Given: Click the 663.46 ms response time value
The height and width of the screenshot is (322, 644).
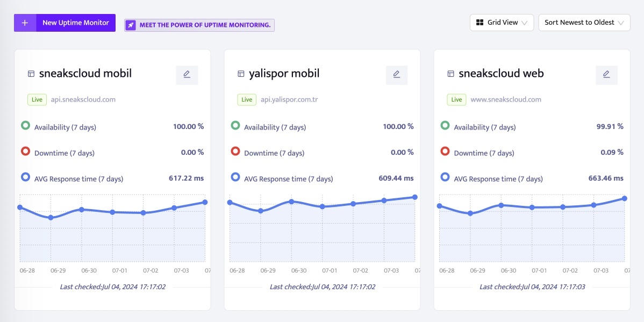Looking at the screenshot, I should 606,178.
